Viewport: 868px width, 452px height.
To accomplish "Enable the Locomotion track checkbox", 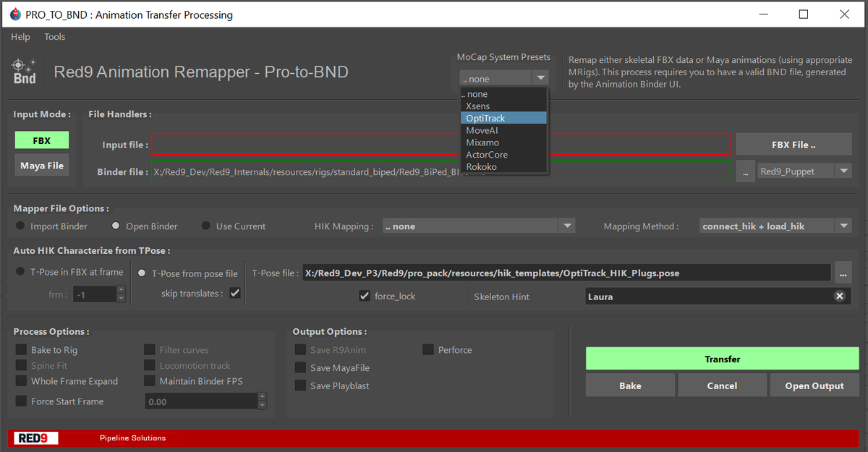I will coord(150,366).
